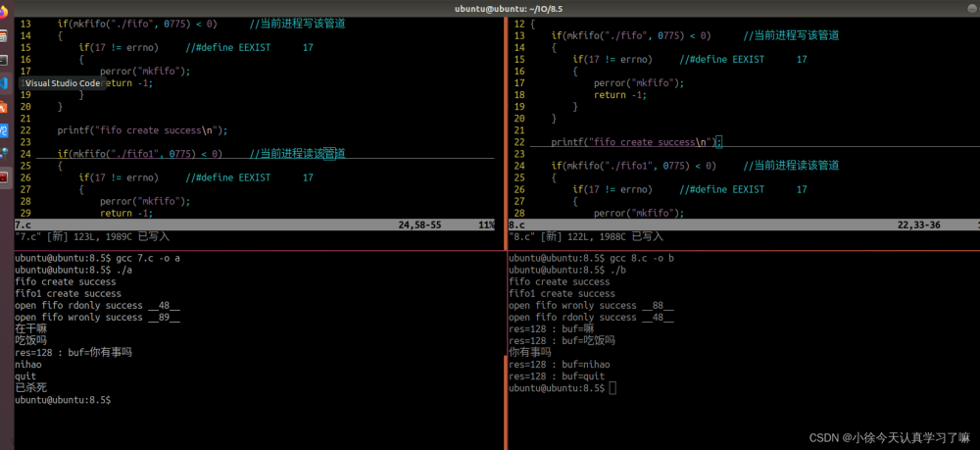This screenshot has width=980, height=450.
Task: Click the '已杀死' message
Action: [31, 388]
